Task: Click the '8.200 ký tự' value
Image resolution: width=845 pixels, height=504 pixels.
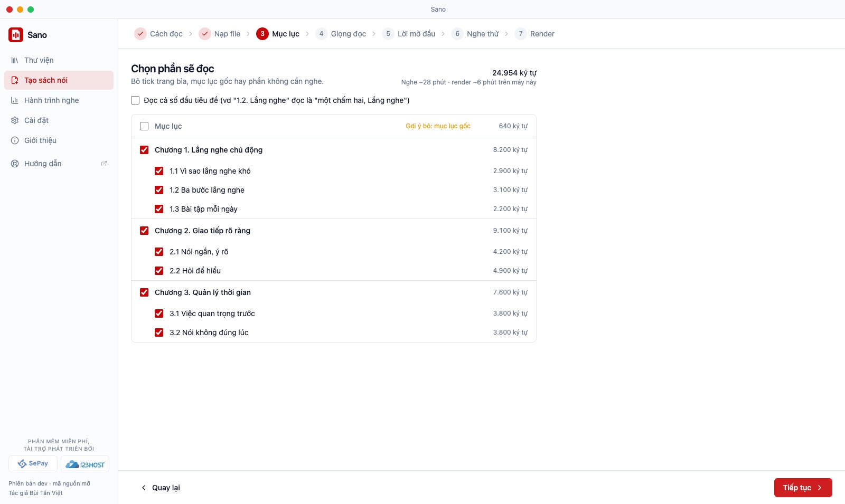Action: pos(511,150)
